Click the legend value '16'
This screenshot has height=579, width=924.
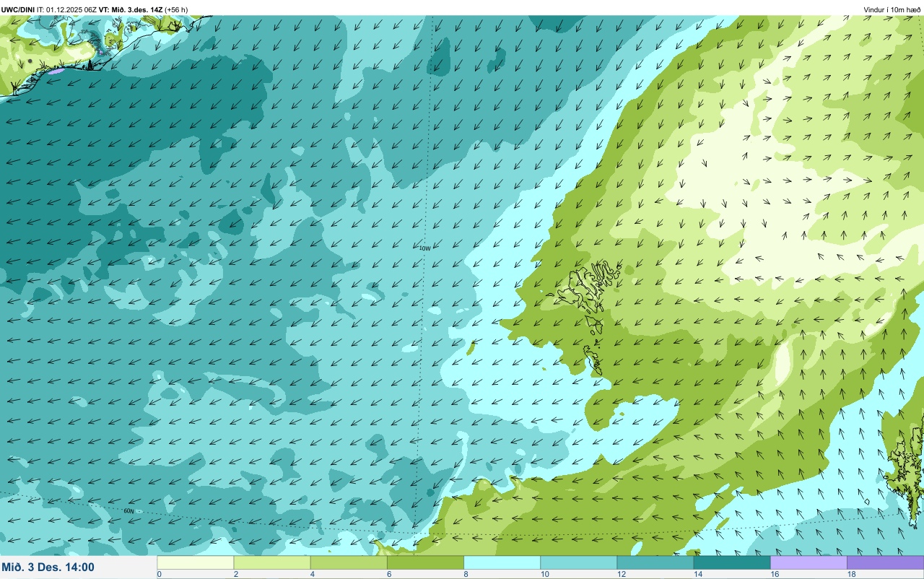[x=774, y=575]
